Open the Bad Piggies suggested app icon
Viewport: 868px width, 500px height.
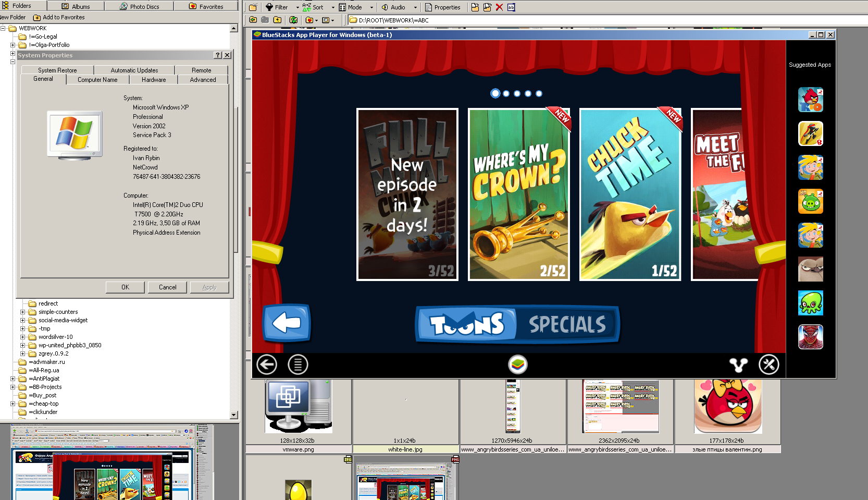pos(811,201)
